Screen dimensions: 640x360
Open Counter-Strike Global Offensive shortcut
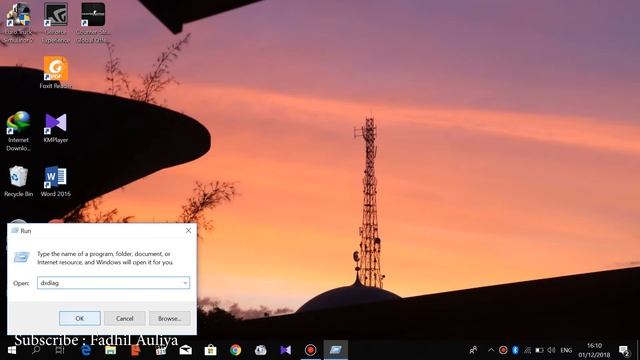pyautogui.click(x=93, y=22)
